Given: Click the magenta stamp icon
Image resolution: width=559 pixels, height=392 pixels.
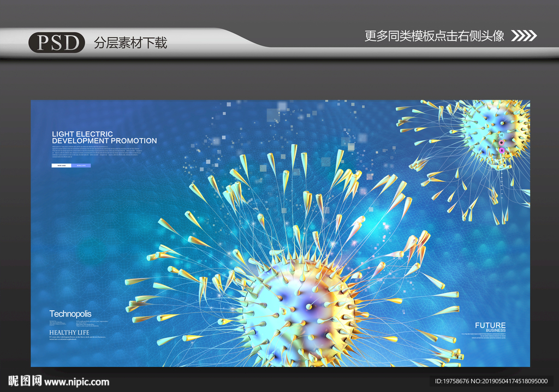Looking at the screenshot, I should tap(502, 151).
